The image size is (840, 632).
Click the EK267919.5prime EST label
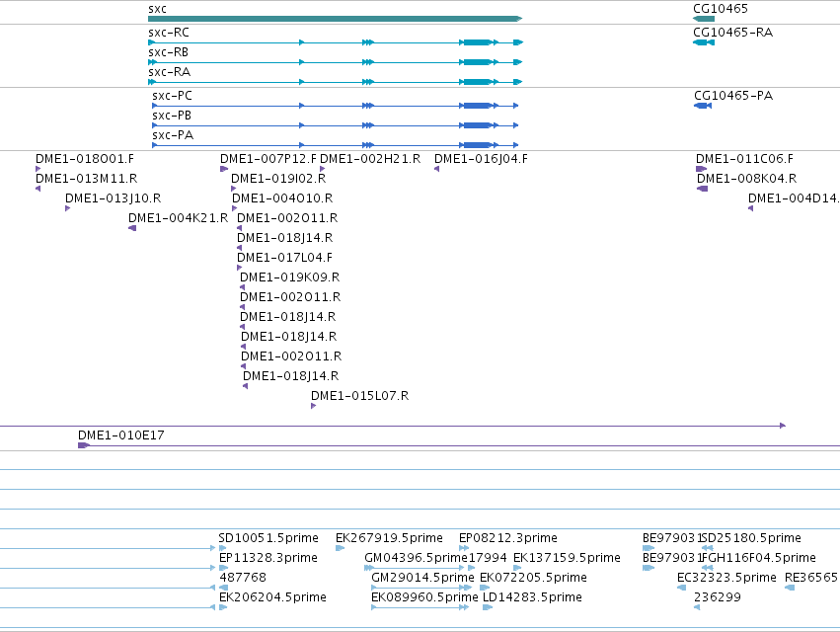click(390, 538)
